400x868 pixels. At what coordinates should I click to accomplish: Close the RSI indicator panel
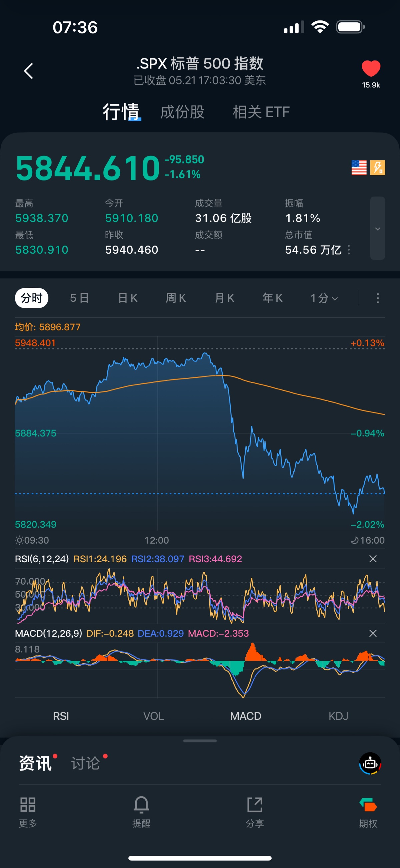373,559
